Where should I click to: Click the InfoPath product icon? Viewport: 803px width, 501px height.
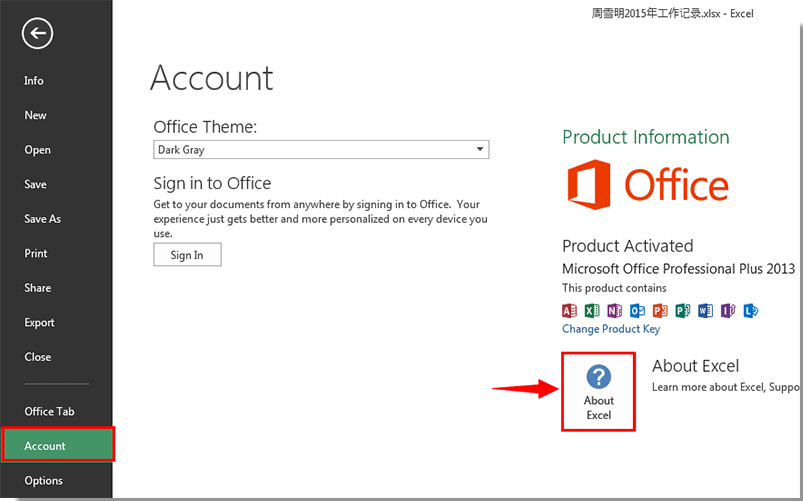[727, 310]
